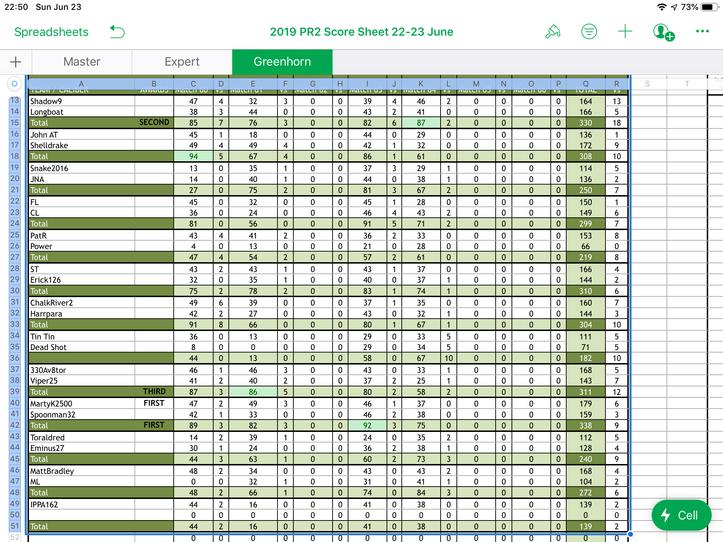Select the Greenhorn sheet tab
The width and height of the screenshot is (723, 542).
tap(282, 62)
